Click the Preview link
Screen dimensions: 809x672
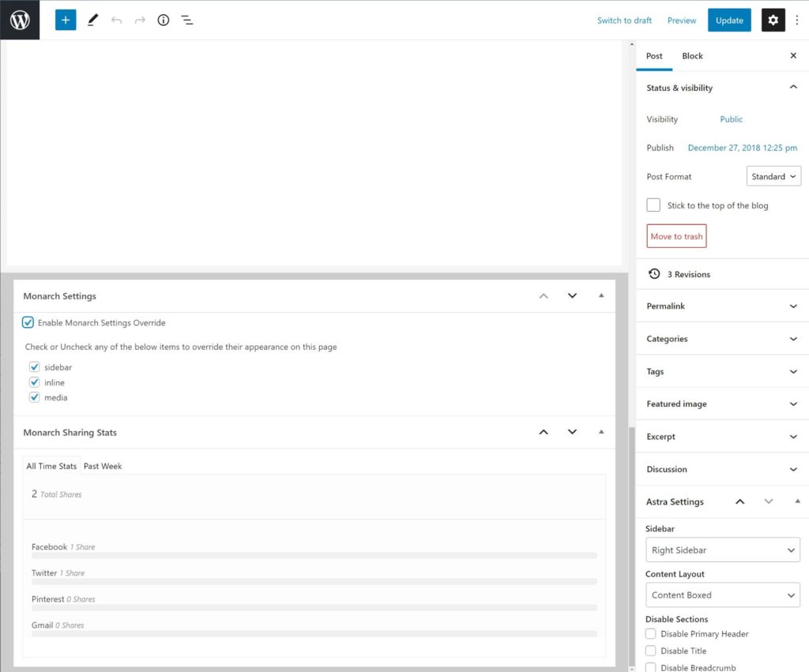tap(682, 20)
